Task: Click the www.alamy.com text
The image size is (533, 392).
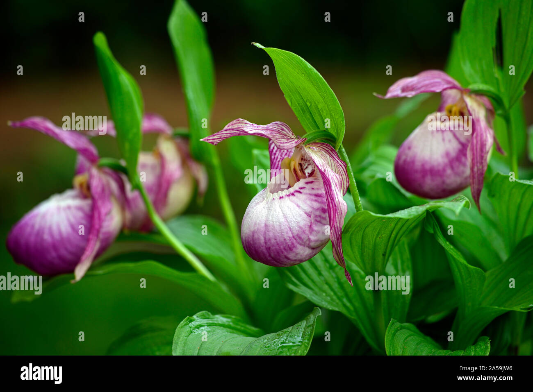Action: tap(486, 378)
